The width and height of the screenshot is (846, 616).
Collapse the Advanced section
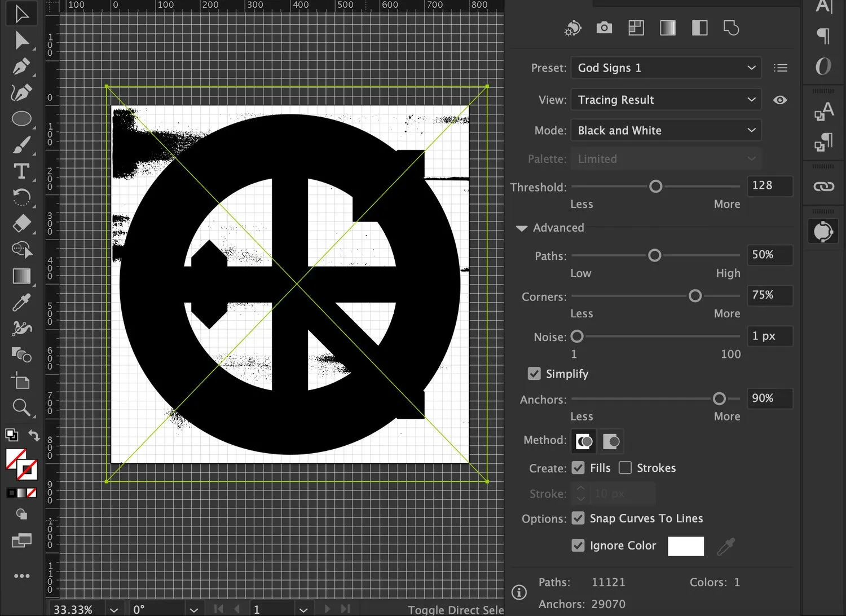522,228
